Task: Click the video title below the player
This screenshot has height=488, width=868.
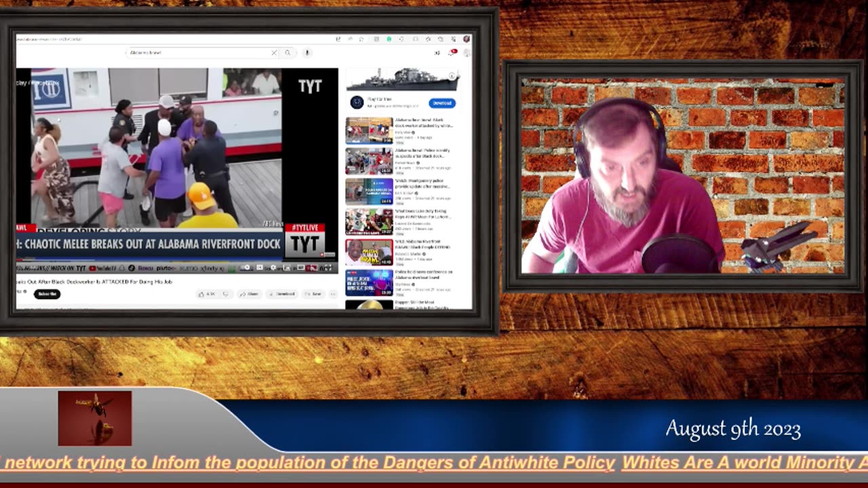Action: tap(94, 281)
